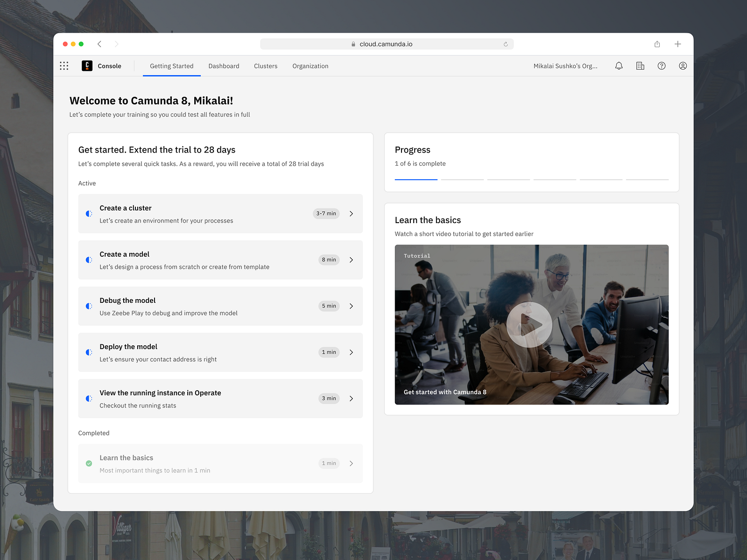747x560 pixels.
Task: Open the Create a cluster task
Action: click(220, 214)
